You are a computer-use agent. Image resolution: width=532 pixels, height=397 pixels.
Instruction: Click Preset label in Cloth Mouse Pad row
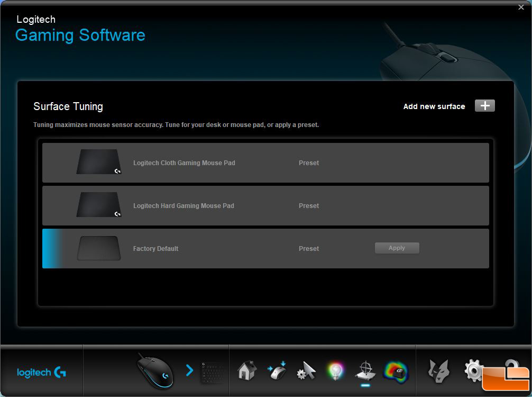click(x=309, y=163)
